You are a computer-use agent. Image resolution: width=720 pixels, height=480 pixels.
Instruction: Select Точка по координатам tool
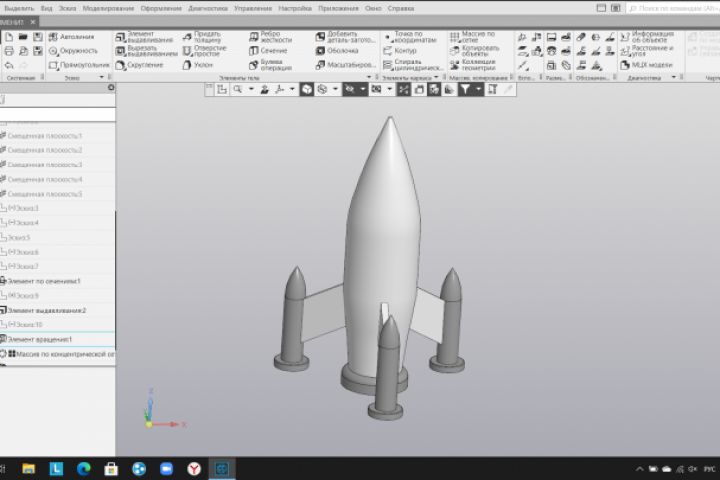410,37
